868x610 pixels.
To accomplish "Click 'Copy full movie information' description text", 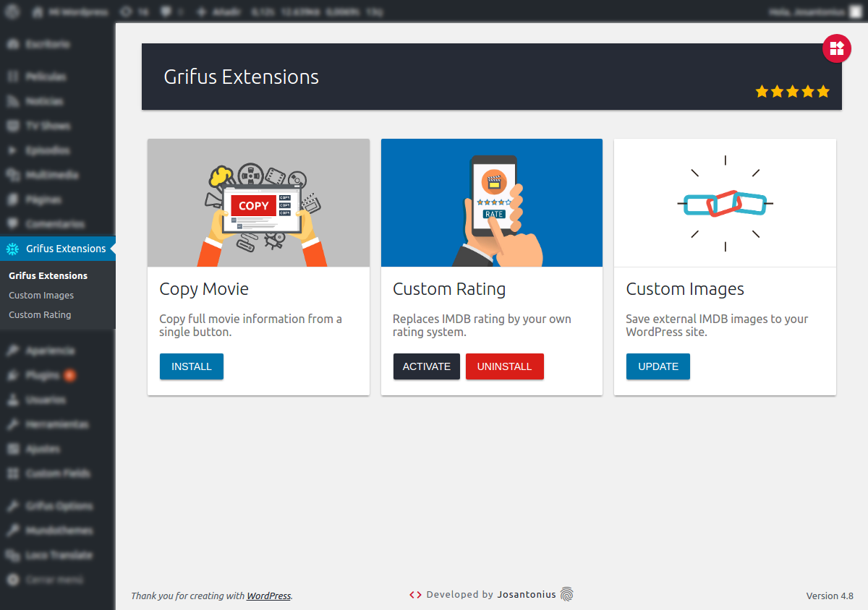I will tap(250, 325).
